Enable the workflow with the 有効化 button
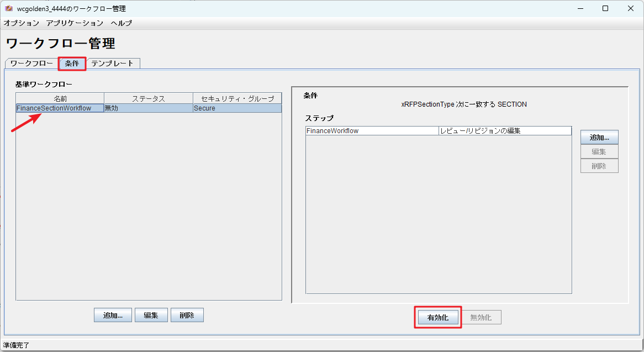Image resolution: width=644 pixels, height=352 pixels. pyautogui.click(x=437, y=317)
